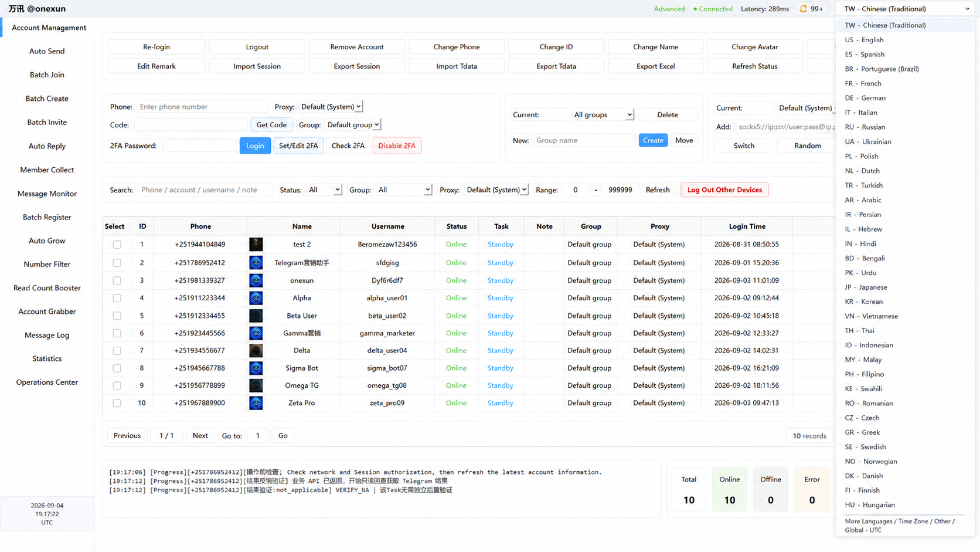Click the Random proxy button
The height and width of the screenshot is (552, 980).
pos(807,145)
